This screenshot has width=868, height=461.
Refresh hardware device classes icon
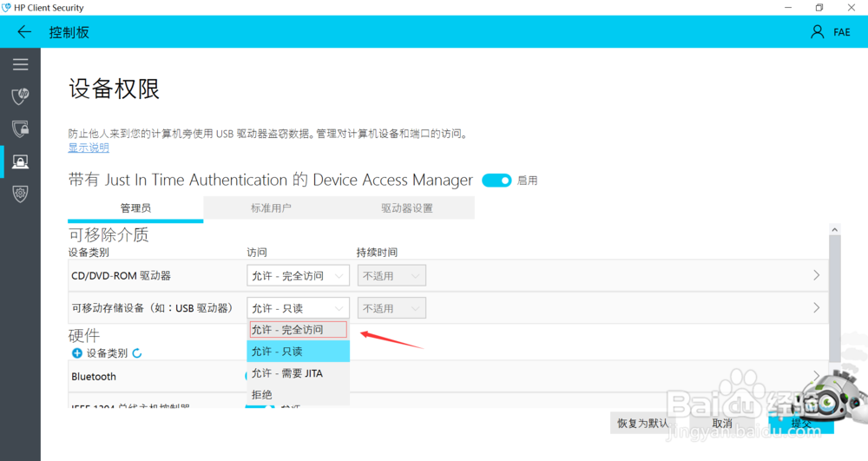[137, 353]
